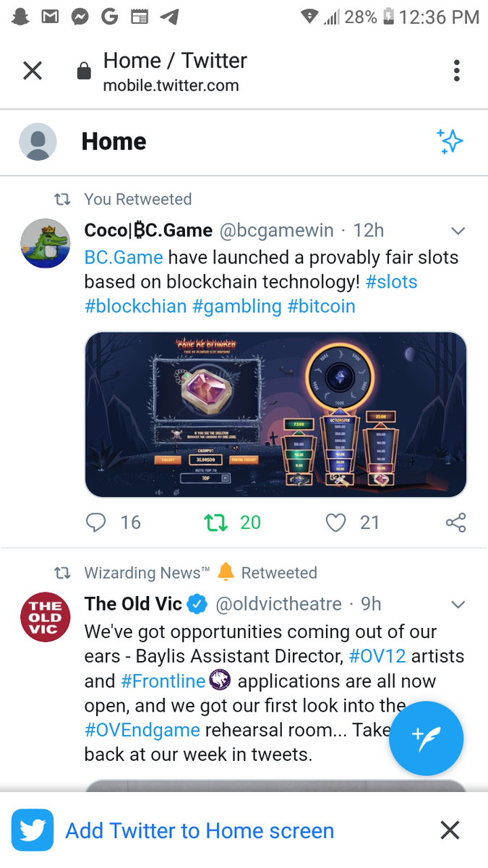Expand options caret on BC.Game tweet
This screenshot has height=868, width=488.
pos(458,231)
